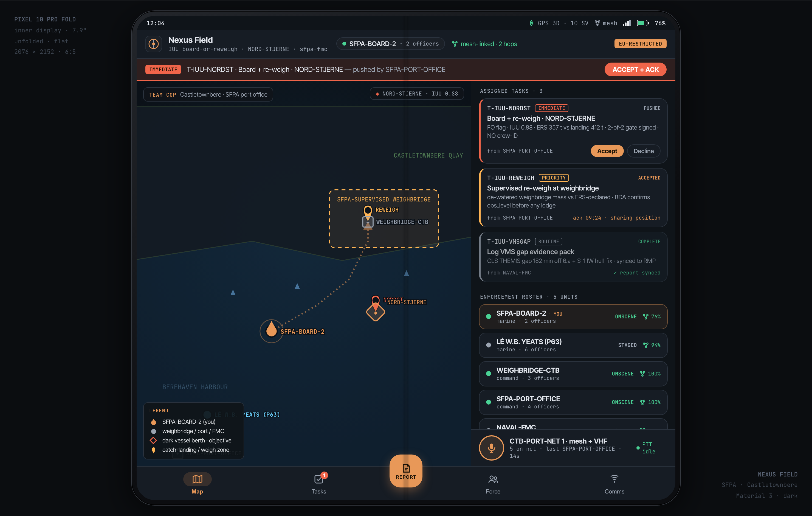The width and height of the screenshot is (812, 516).
Task: Open the Log VMS gap evidence pack task
Action: pos(531,252)
